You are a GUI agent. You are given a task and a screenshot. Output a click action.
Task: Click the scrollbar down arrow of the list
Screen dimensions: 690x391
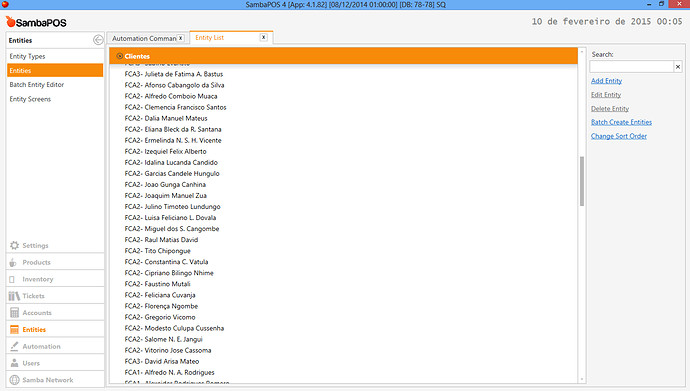click(582, 379)
